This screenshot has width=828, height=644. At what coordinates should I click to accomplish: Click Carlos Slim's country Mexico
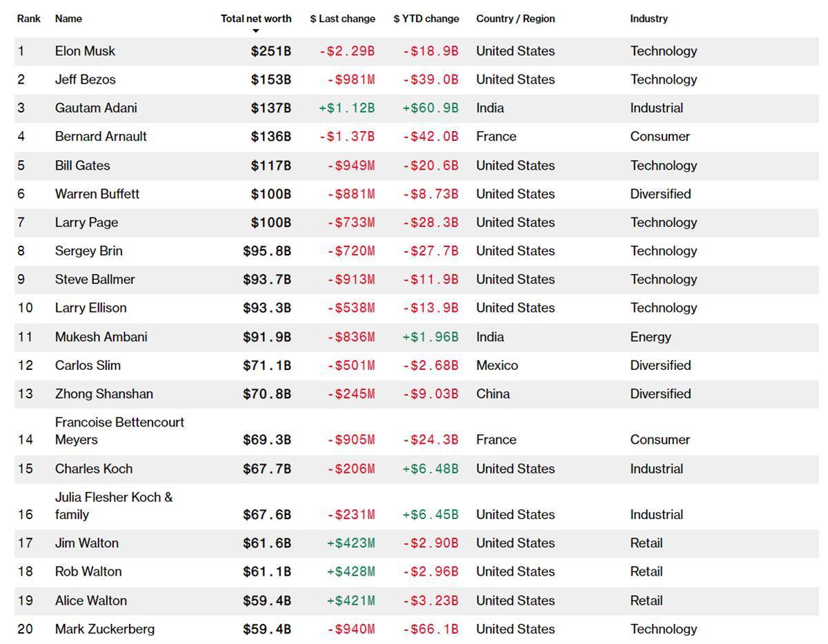497,365
